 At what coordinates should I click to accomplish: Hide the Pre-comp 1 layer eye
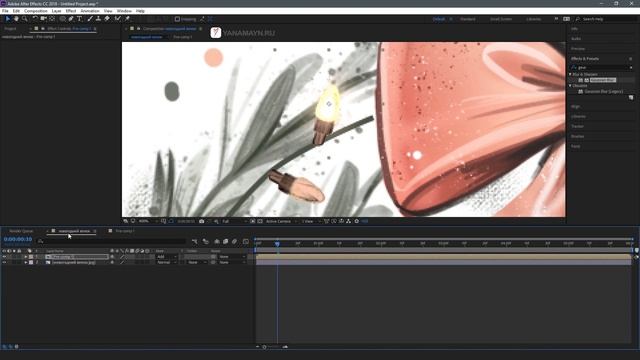click(4, 257)
